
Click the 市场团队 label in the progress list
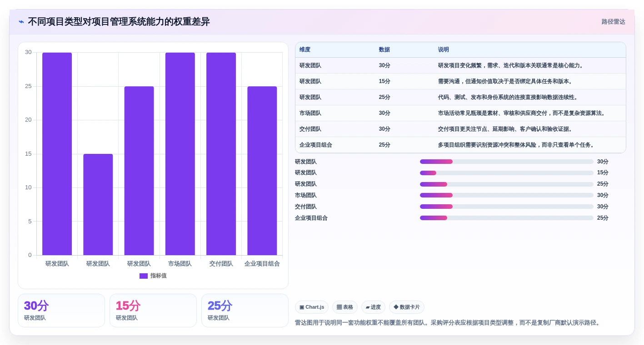[x=306, y=195]
